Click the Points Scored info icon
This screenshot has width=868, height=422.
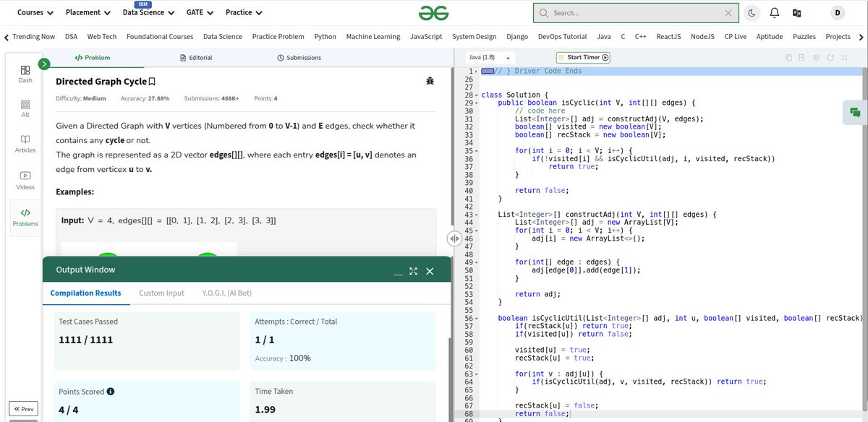click(x=111, y=392)
